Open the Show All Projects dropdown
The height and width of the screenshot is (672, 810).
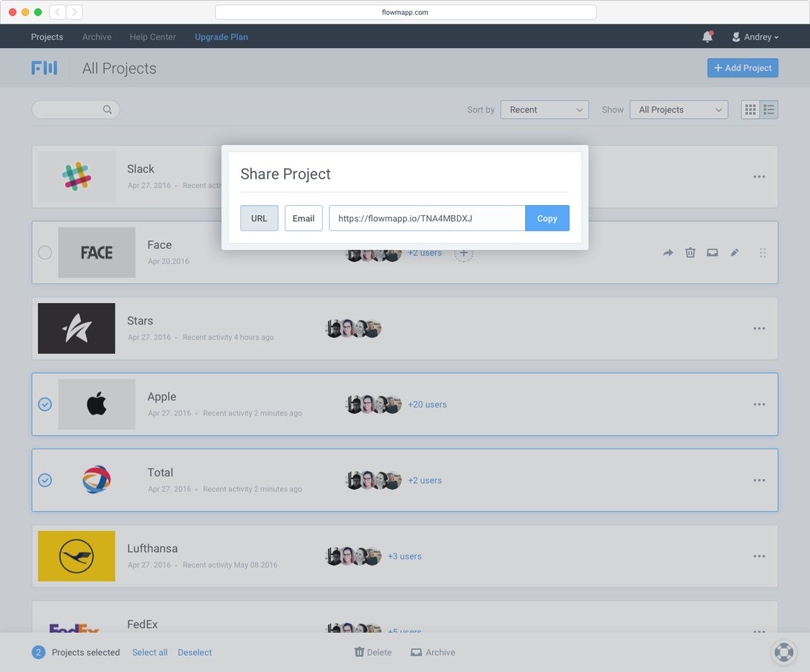point(678,109)
